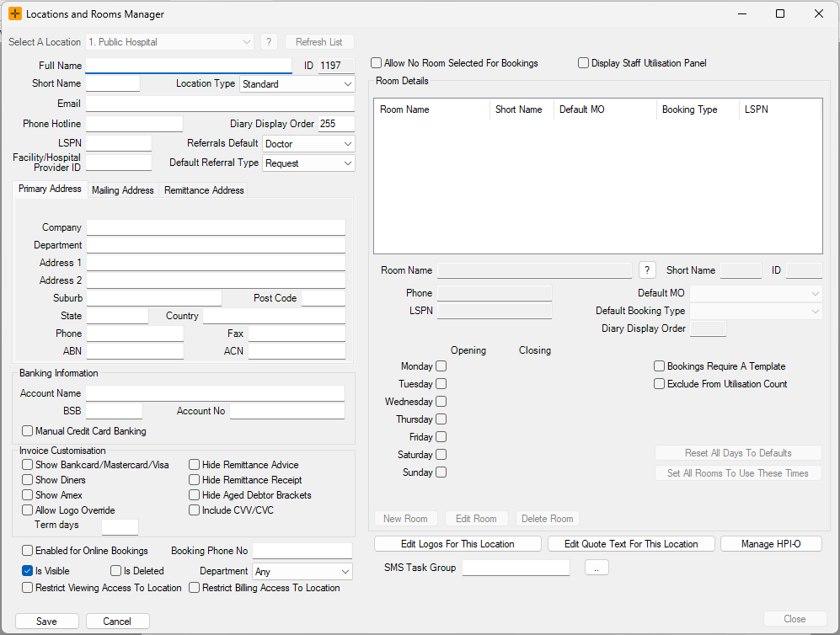Tick the Sunday opening hours checkbox
Viewport: 840px width, 635px height.
[441, 472]
